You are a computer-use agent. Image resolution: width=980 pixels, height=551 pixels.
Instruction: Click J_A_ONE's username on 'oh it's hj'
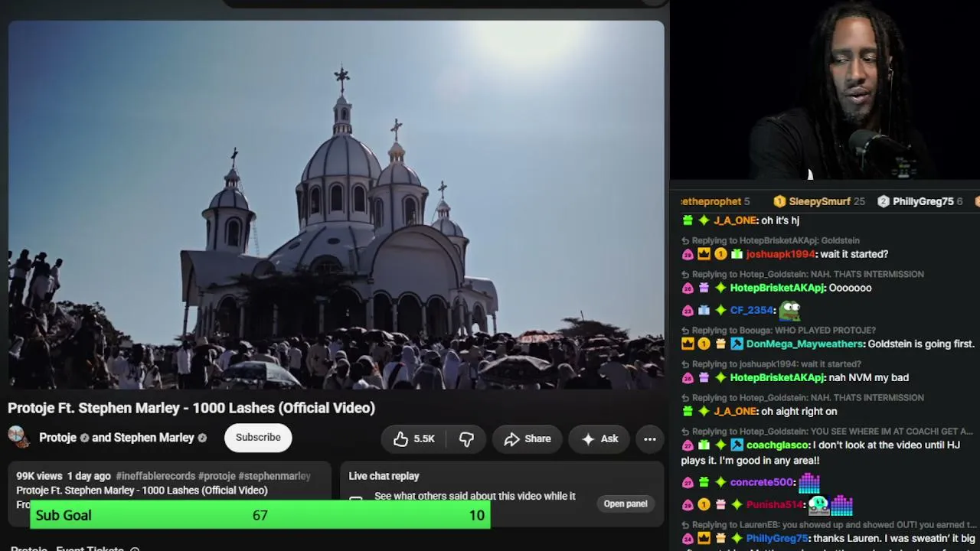[x=735, y=220]
